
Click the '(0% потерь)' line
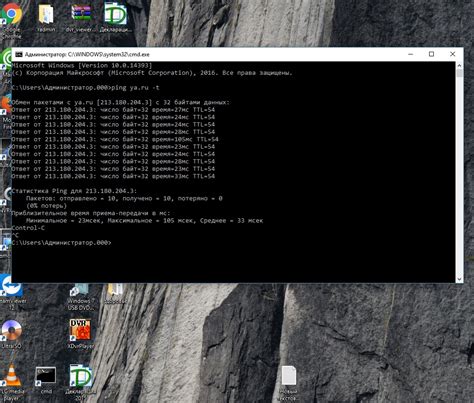point(46,206)
